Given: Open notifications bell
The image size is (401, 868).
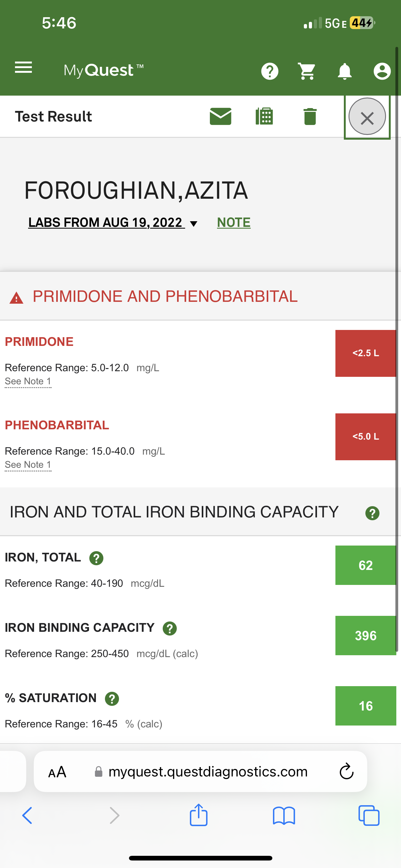Looking at the screenshot, I should (x=344, y=71).
